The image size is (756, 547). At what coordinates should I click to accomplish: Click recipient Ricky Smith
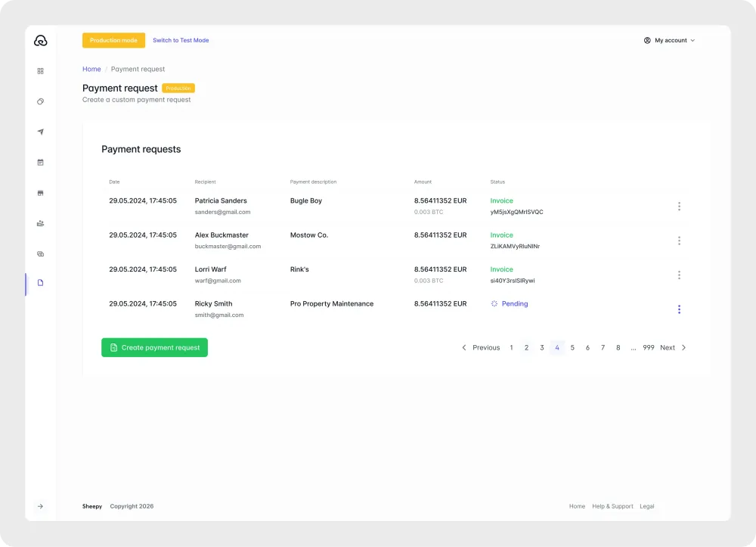[214, 303]
